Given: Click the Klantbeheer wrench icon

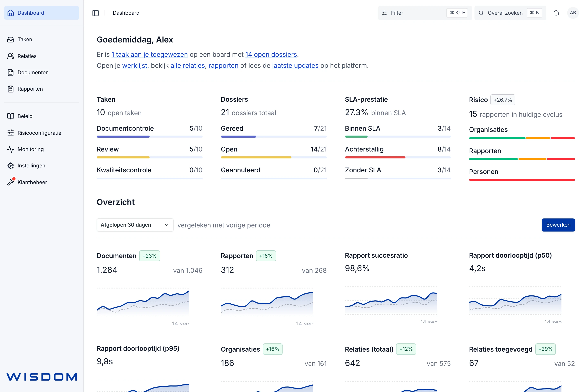Looking at the screenshot, I should click(x=10, y=182).
